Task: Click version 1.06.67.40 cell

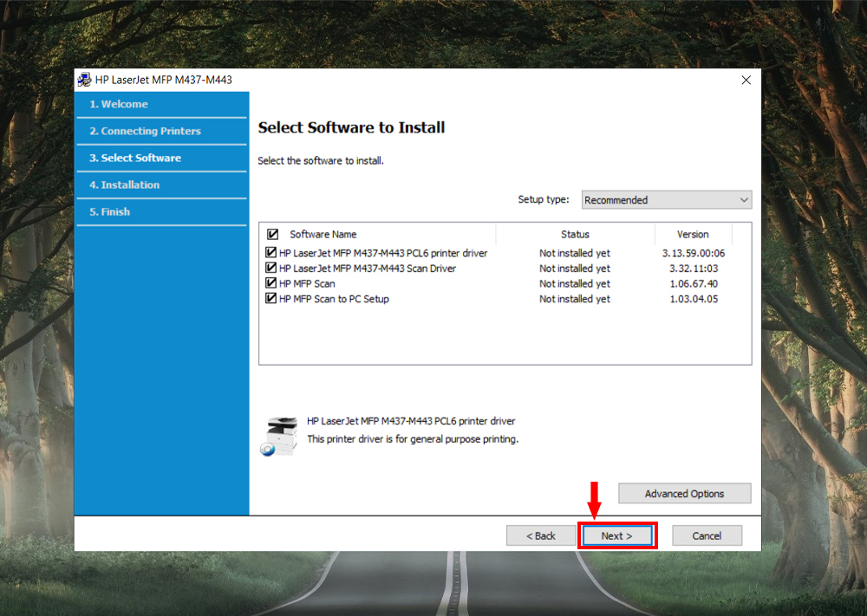Action: coord(694,283)
